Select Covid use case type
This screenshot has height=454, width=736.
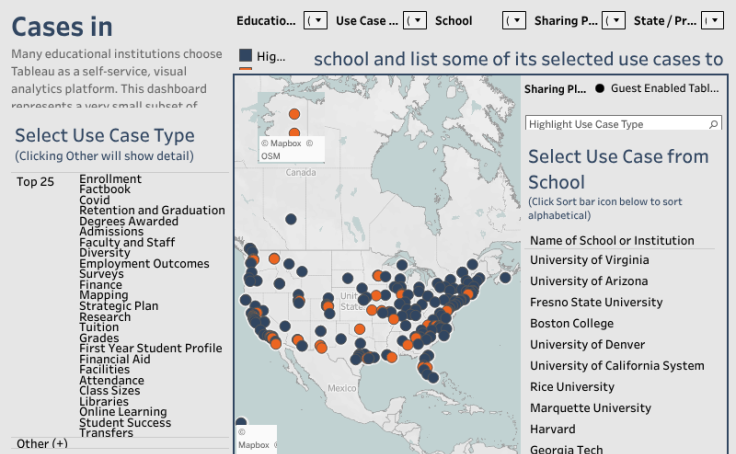click(x=94, y=200)
